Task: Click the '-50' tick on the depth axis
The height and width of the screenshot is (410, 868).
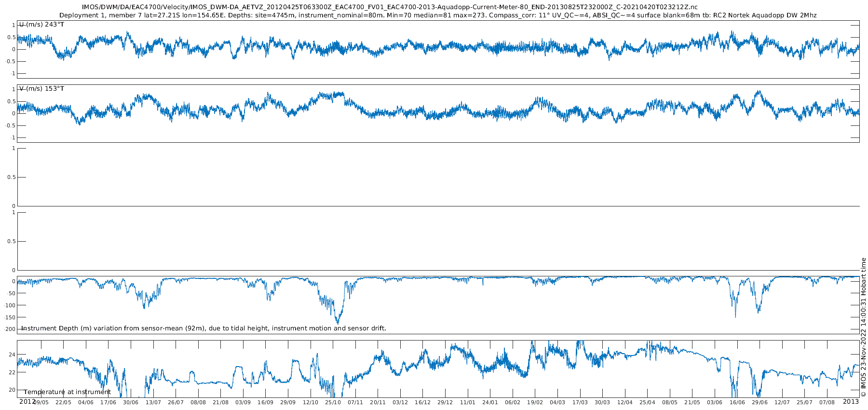Action: pyautogui.click(x=11, y=293)
